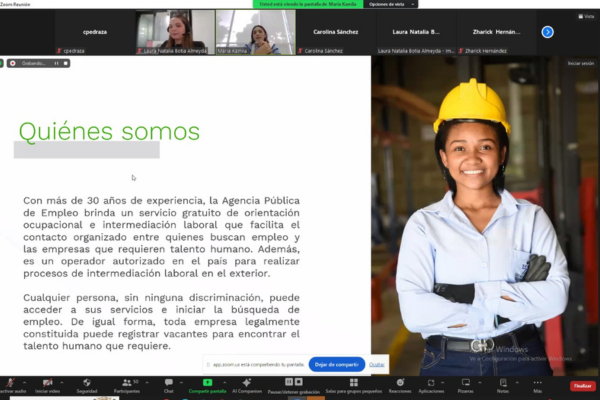600x400 pixels.
Task: Click the green Compartir pantalla button
Action: pos(207,385)
